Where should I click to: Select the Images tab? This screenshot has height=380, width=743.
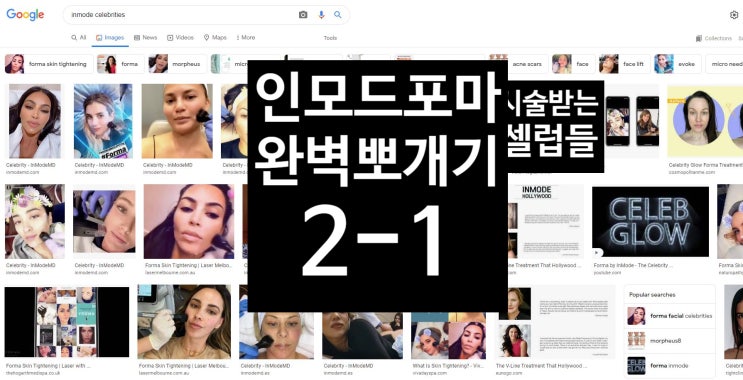pyautogui.click(x=110, y=37)
